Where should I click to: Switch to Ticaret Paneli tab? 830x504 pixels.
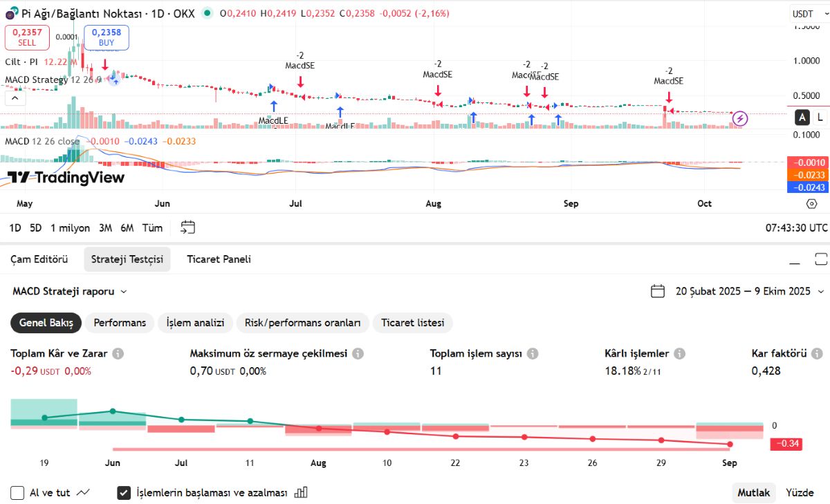click(219, 259)
